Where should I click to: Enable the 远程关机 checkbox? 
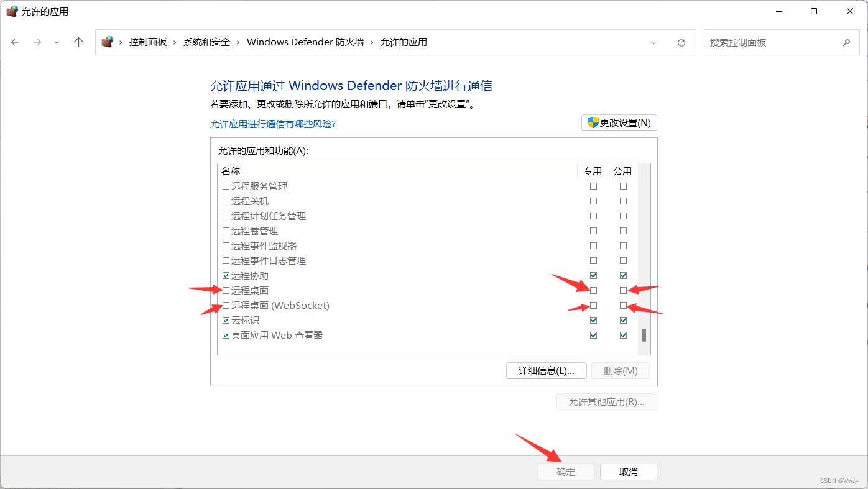click(226, 201)
